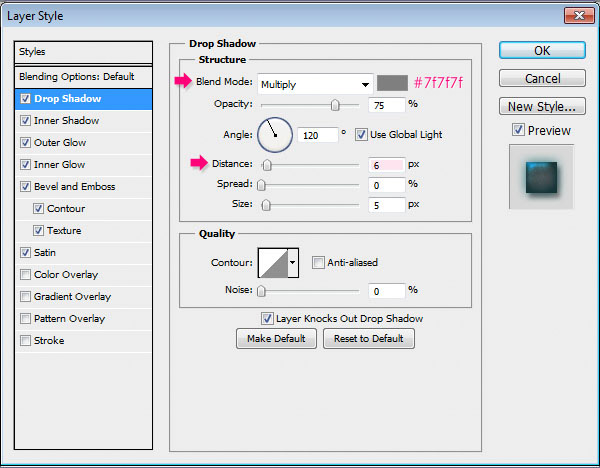
Task: Open Bevel and Emboss settings
Action: tap(83, 187)
